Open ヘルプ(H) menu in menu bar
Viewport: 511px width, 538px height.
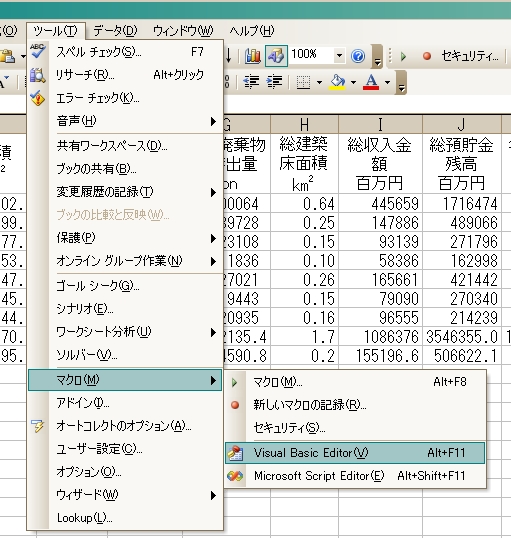tap(252, 31)
